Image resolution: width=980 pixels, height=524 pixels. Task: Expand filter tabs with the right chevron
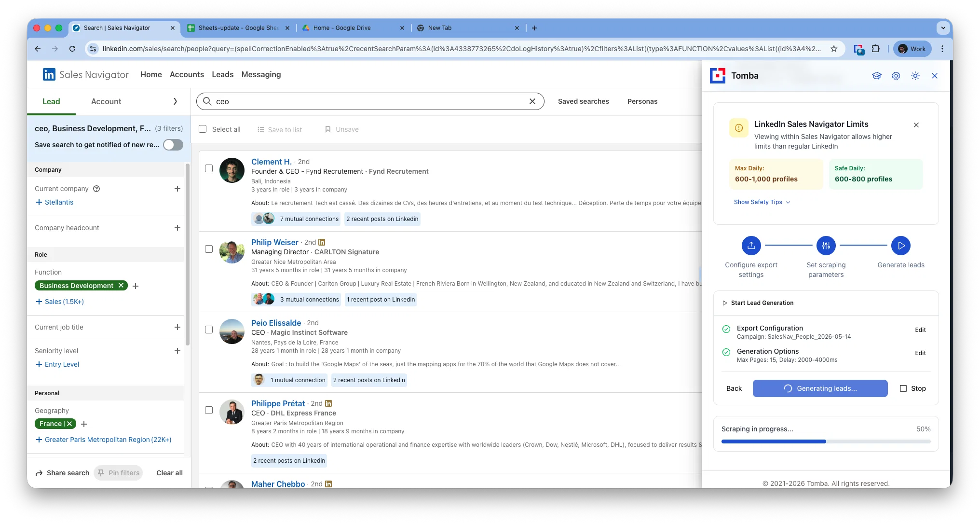tap(175, 101)
